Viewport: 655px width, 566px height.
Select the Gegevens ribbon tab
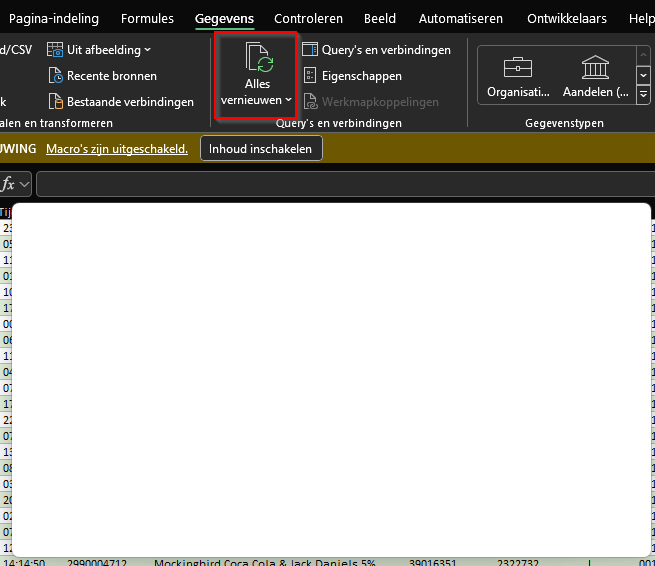point(224,19)
